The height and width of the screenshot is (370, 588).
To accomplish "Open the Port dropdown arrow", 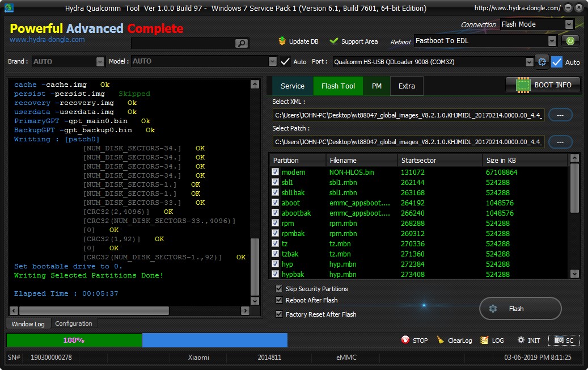I will click(x=529, y=62).
